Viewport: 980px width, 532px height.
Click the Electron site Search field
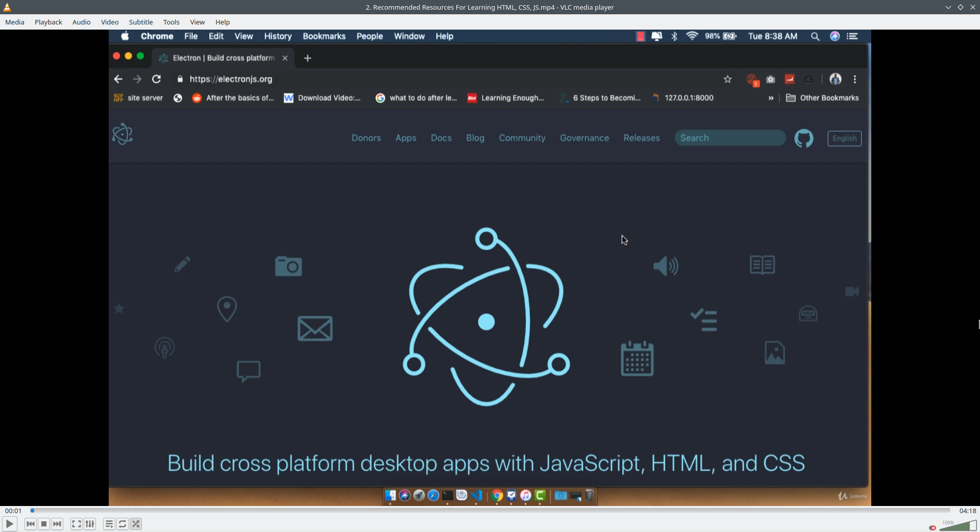730,138
